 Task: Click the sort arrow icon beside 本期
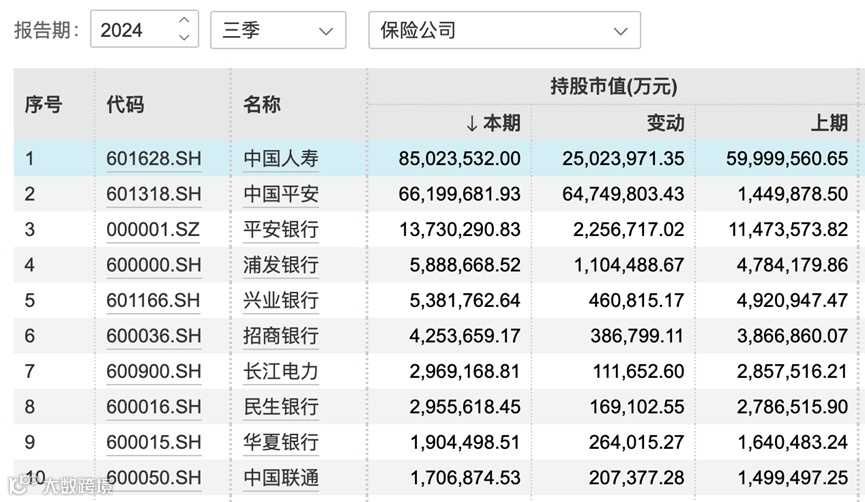[472, 124]
